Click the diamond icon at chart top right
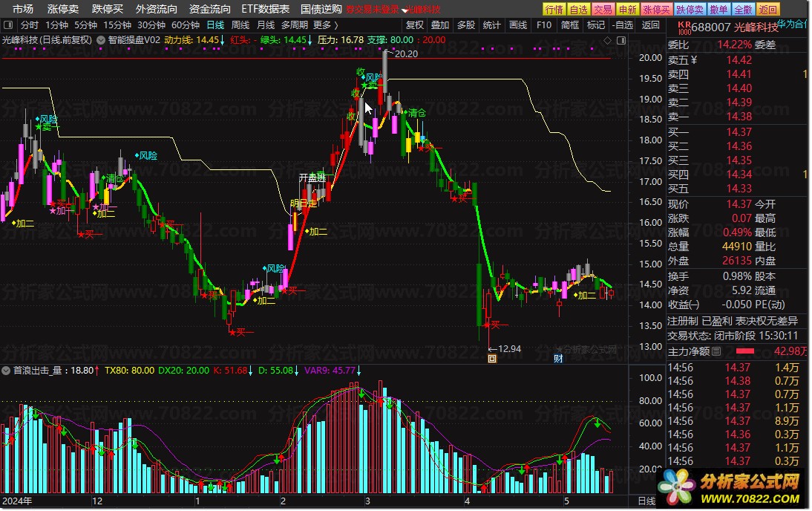The height and width of the screenshot is (511, 812). (607, 40)
